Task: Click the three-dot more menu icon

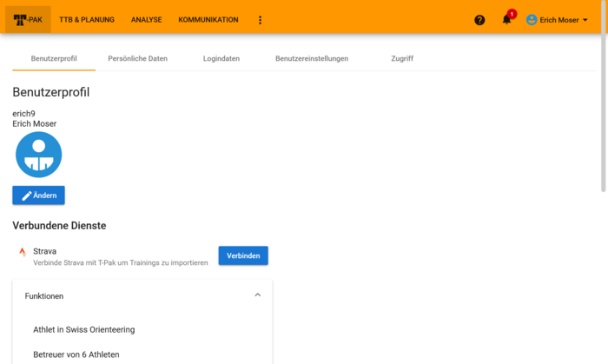Action: 260,20
